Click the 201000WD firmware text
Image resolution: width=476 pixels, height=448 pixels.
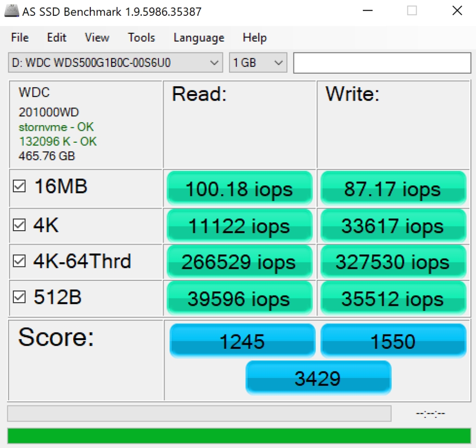coord(49,112)
